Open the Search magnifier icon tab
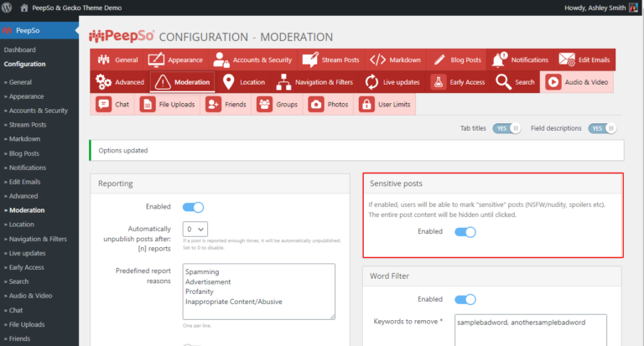The image size is (644, 346). point(503,82)
